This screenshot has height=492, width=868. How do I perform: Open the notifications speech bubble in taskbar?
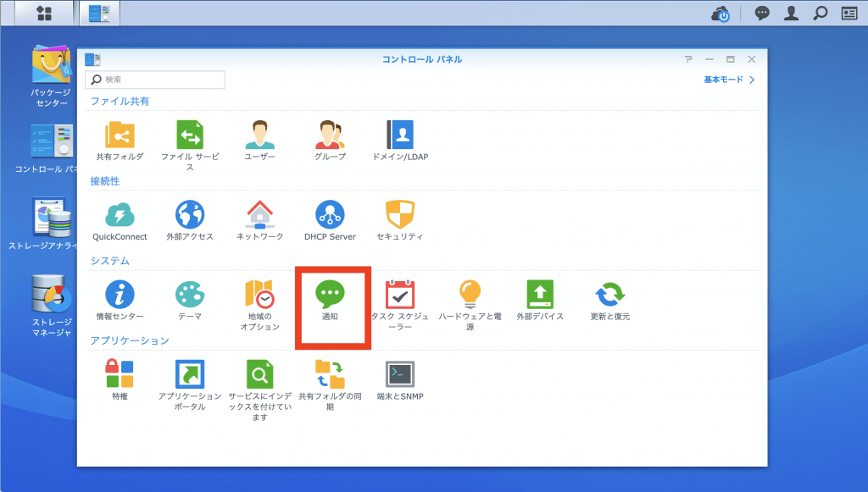coord(762,14)
